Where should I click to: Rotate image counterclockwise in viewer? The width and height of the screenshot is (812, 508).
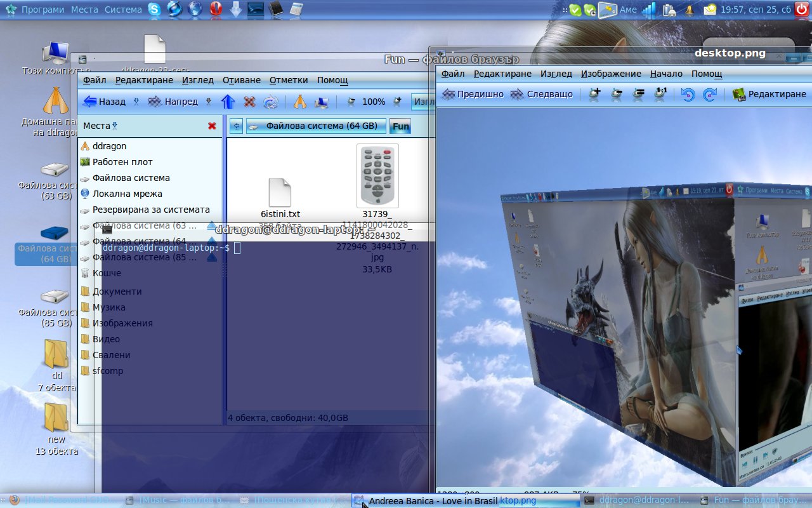coord(688,95)
